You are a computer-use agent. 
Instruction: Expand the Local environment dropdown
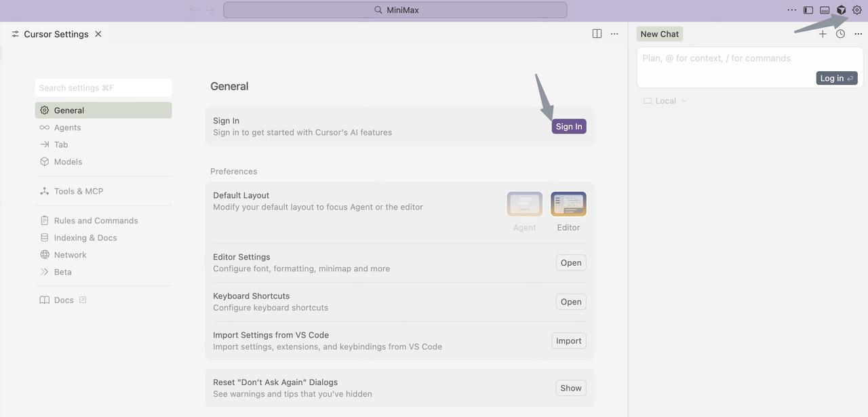[x=665, y=101]
